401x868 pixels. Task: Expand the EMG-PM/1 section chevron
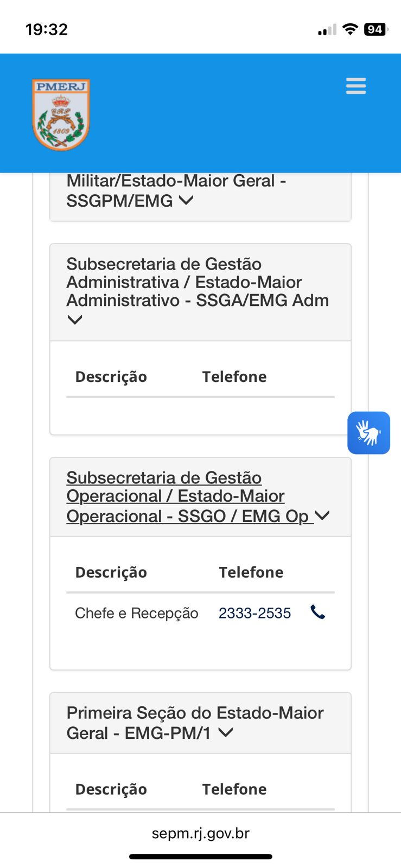226,733
